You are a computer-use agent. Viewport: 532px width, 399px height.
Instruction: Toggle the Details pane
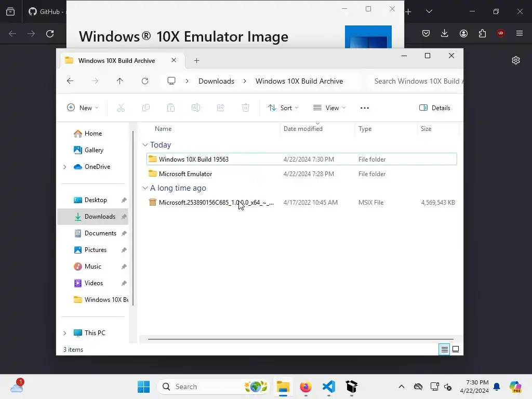pos(435,108)
